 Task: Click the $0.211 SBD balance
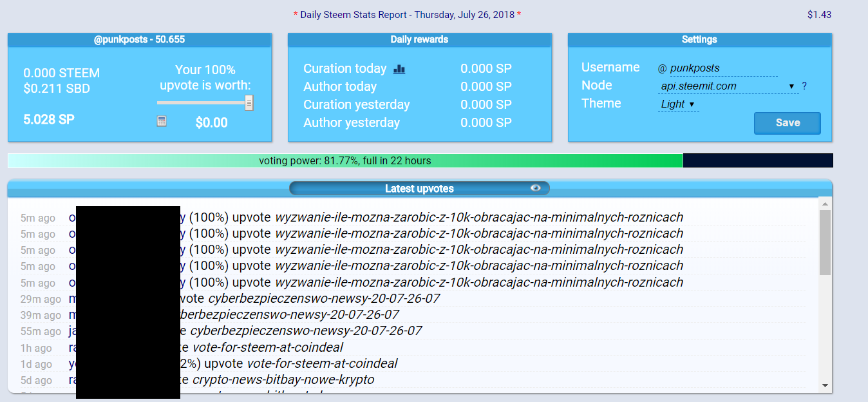pos(57,88)
